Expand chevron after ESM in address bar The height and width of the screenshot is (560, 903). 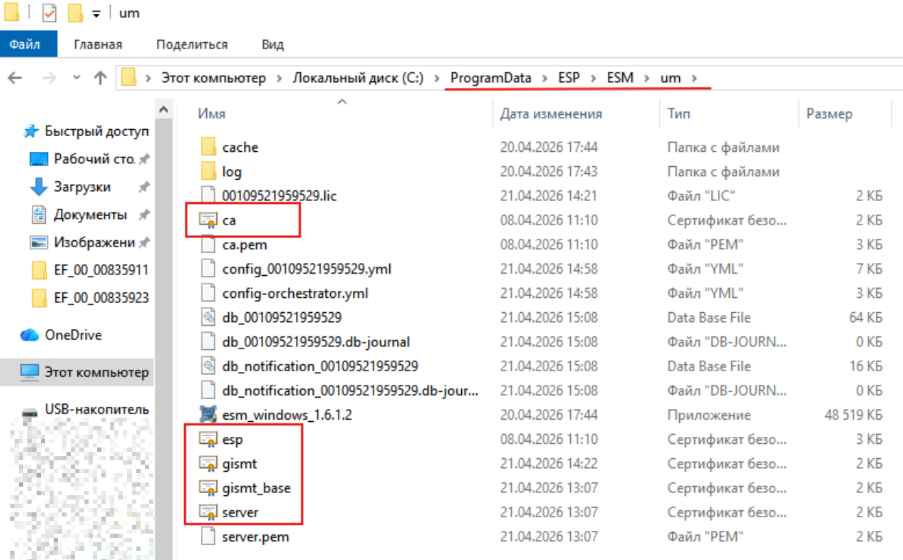click(647, 78)
